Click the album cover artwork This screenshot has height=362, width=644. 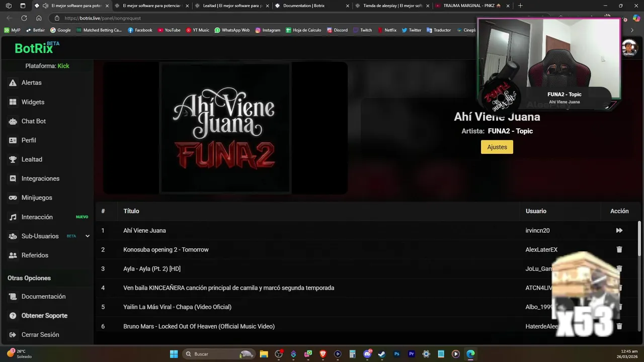225,128
